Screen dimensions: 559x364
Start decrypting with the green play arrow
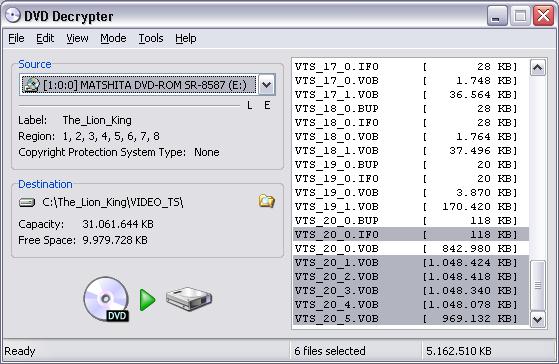(x=147, y=300)
